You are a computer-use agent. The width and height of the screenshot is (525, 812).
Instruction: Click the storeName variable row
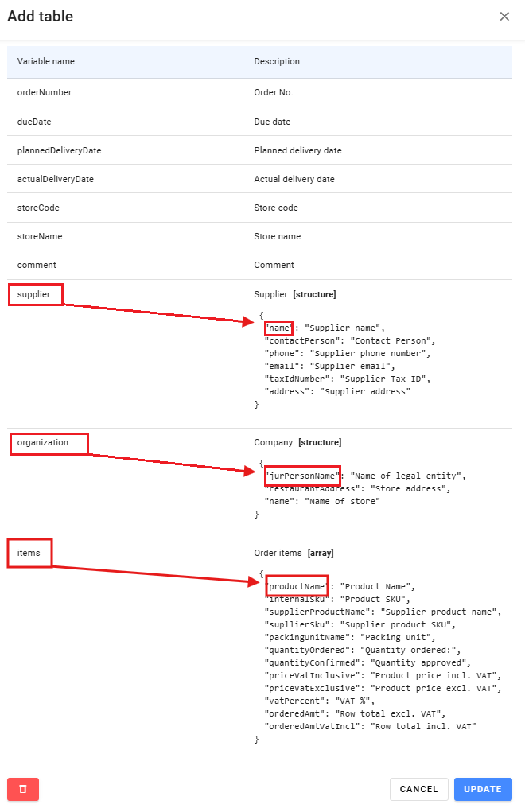pyautogui.click(x=259, y=237)
